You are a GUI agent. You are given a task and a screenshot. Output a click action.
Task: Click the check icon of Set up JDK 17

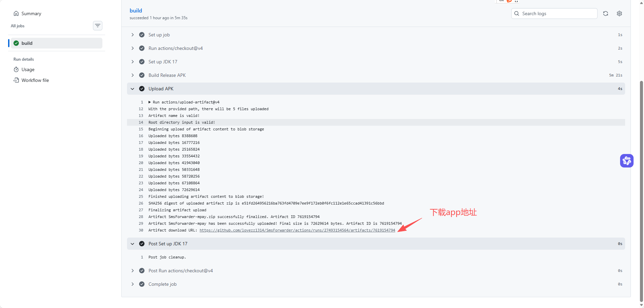[142, 62]
